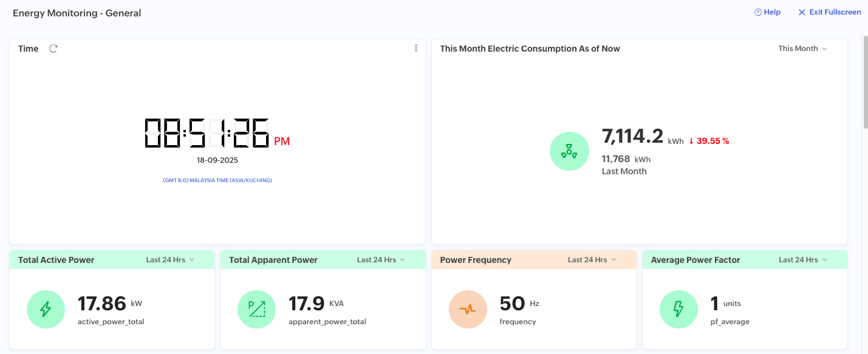
Task: Expand Last 24 Hrs for Average Power Factor
Action: (802, 260)
